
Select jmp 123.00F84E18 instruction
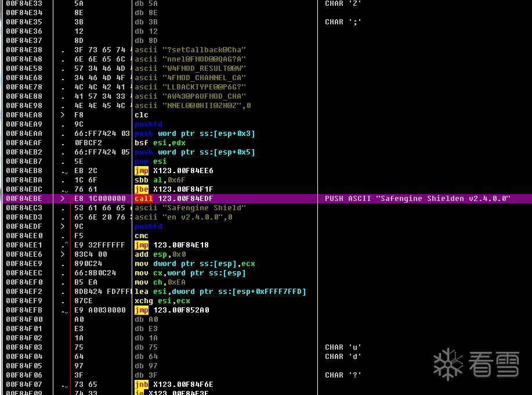pyautogui.click(x=172, y=245)
